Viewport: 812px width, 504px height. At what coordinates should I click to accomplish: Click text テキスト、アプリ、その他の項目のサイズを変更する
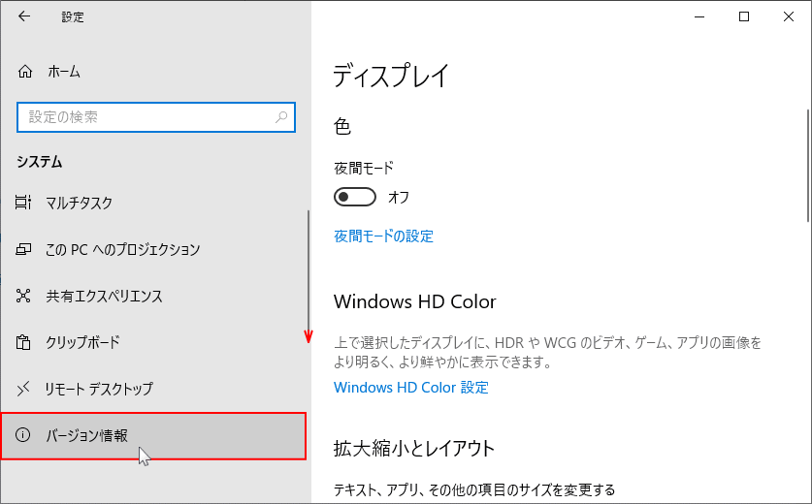(x=474, y=489)
